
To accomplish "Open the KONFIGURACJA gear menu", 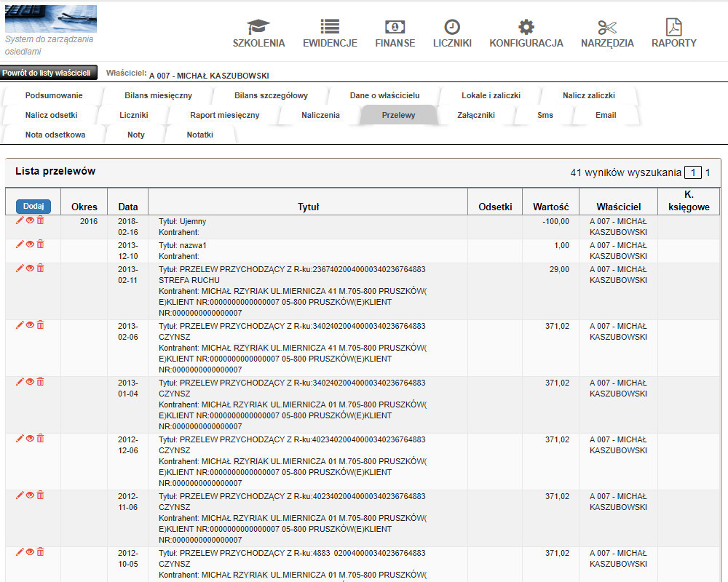I will point(526,33).
